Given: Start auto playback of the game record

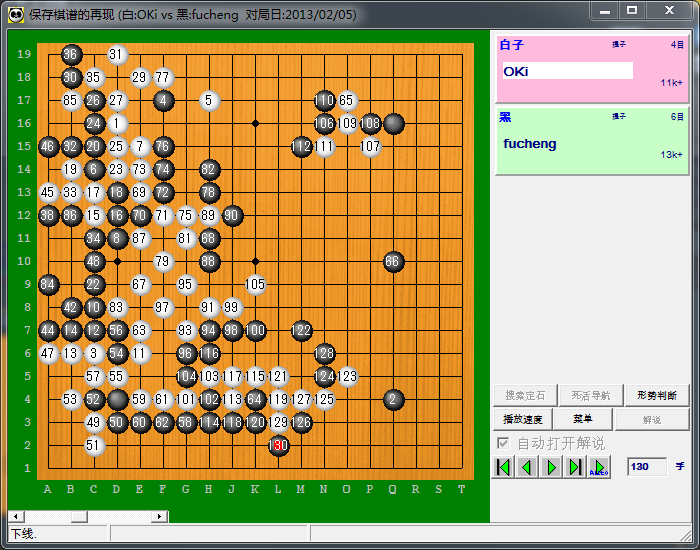Looking at the screenshot, I should click(599, 467).
